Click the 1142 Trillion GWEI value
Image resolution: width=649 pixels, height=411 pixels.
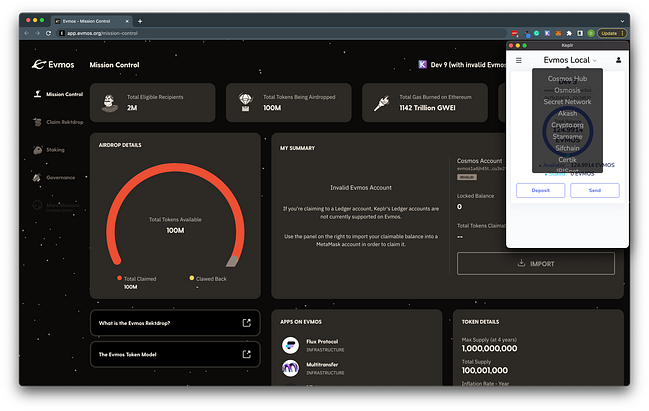pyautogui.click(x=427, y=108)
